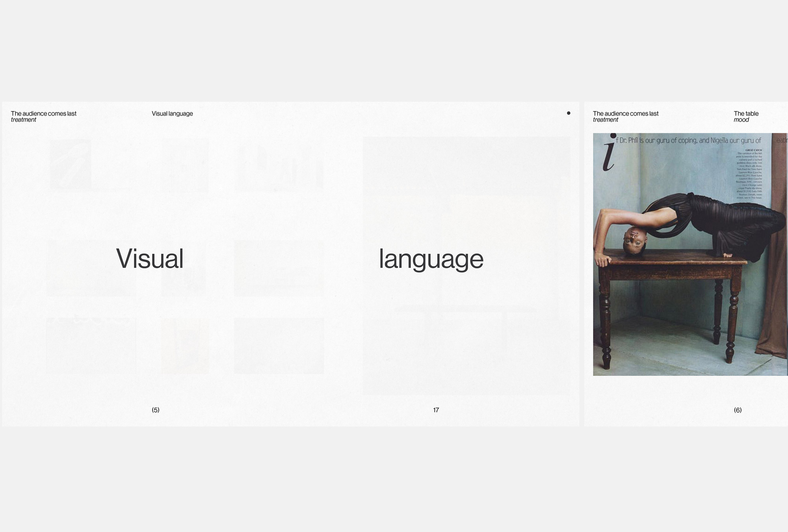Select the large 'Visual' heading word
Image resolution: width=788 pixels, height=532 pixels.
(x=150, y=259)
